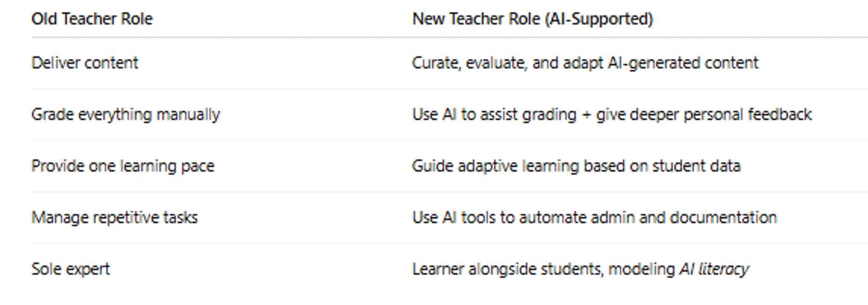
Task: Click the 'give deeper personal feedback' phrase
Action: [704, 114]
